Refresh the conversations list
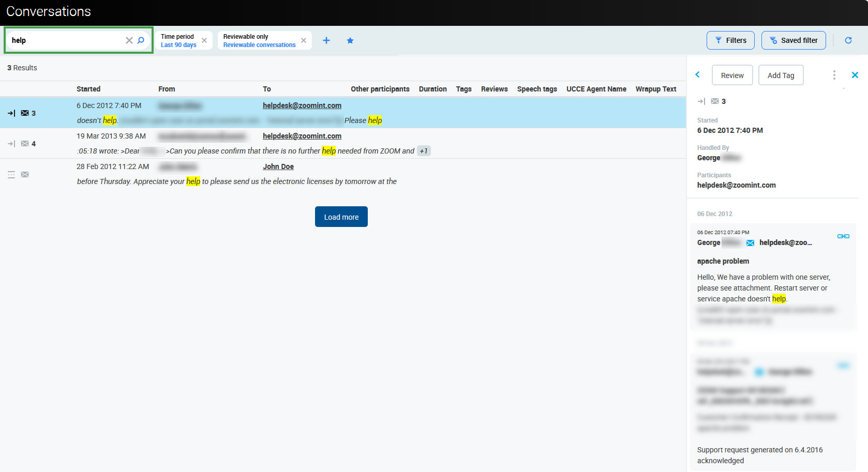The height and width of the screenshot is (472, 868). [x=848, y=40]
